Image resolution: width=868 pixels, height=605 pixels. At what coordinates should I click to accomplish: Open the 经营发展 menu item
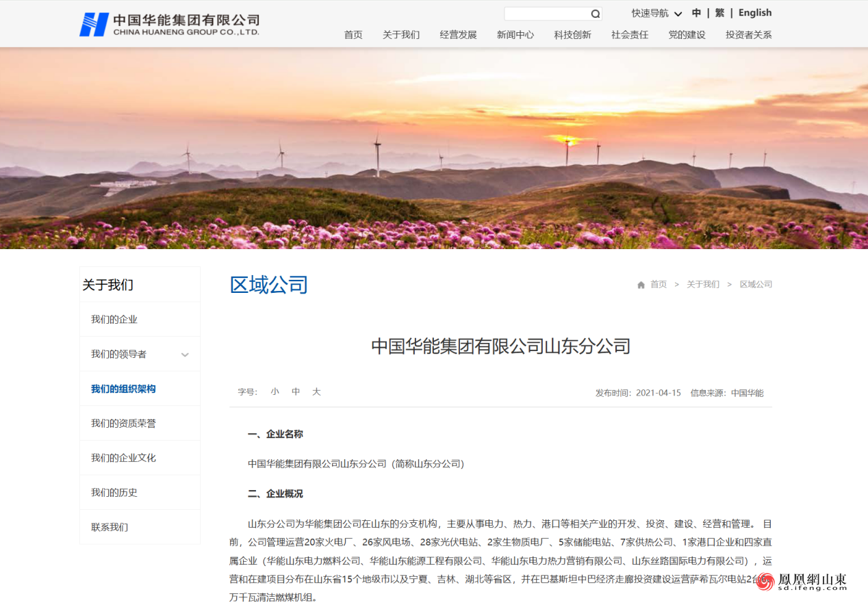coord(458,35)
